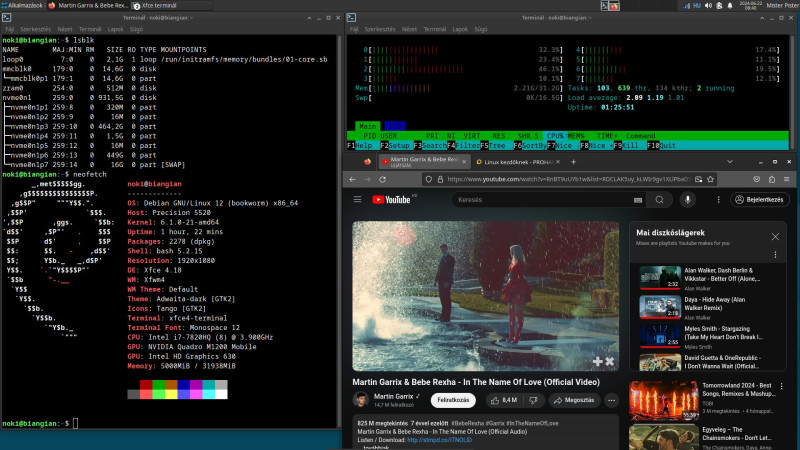Screen dimensions: 800x450
Task: Select Daya Hide Away playlist entry
Action: [x=701, y=307]
